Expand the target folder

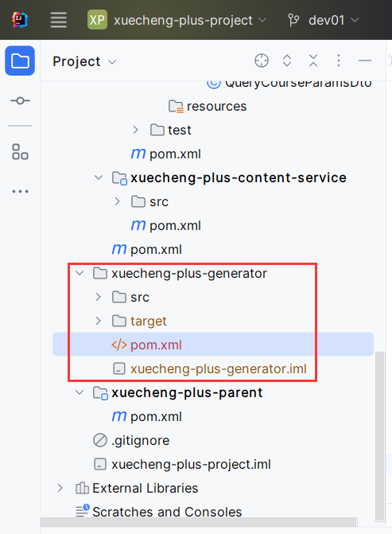click(99, 321)
